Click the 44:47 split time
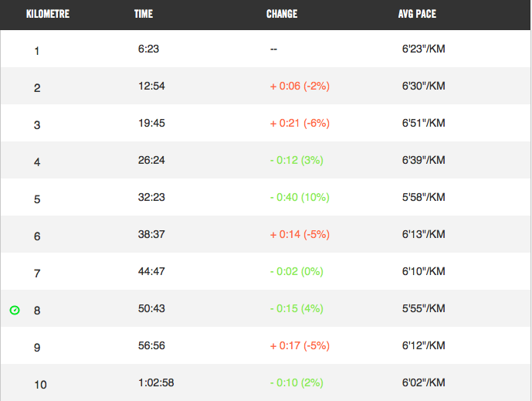532x401 pixels. coord(151,272)
